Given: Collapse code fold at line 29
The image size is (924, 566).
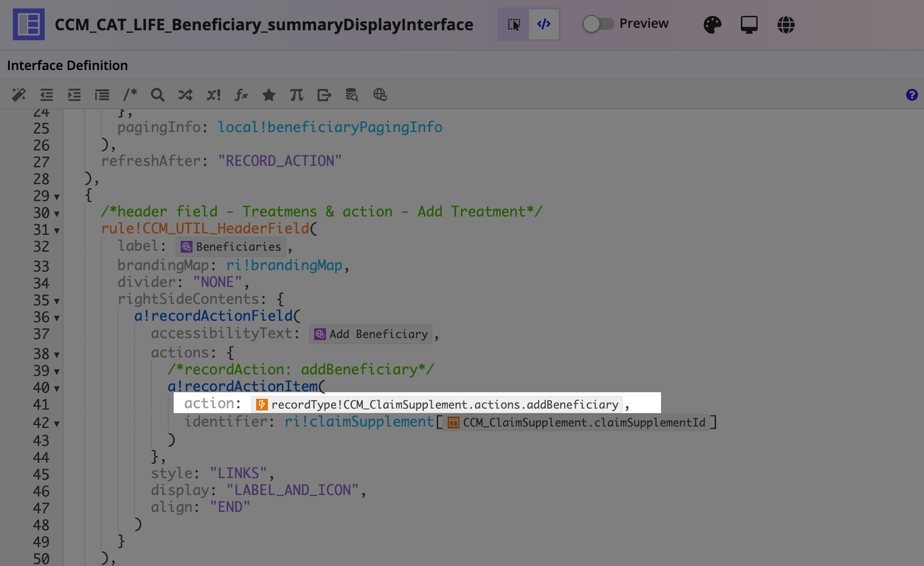Looking at the screenshot, I should pos(57,197).
